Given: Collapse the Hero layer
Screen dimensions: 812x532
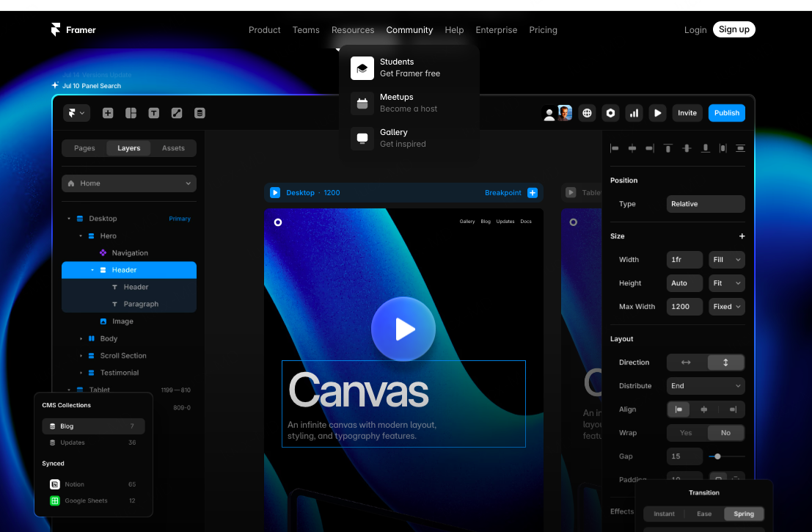Looking at the screenshot, I should click(x=81, y=236).
